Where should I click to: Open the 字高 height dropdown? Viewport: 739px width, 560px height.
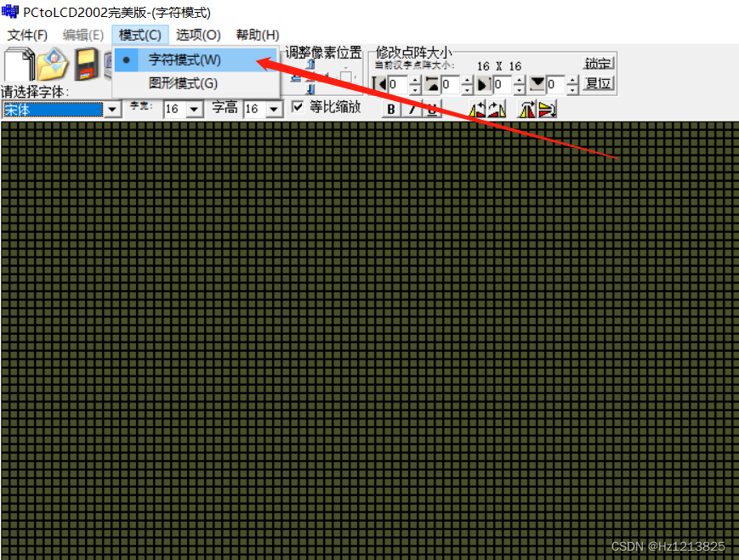tap(274, 110)
